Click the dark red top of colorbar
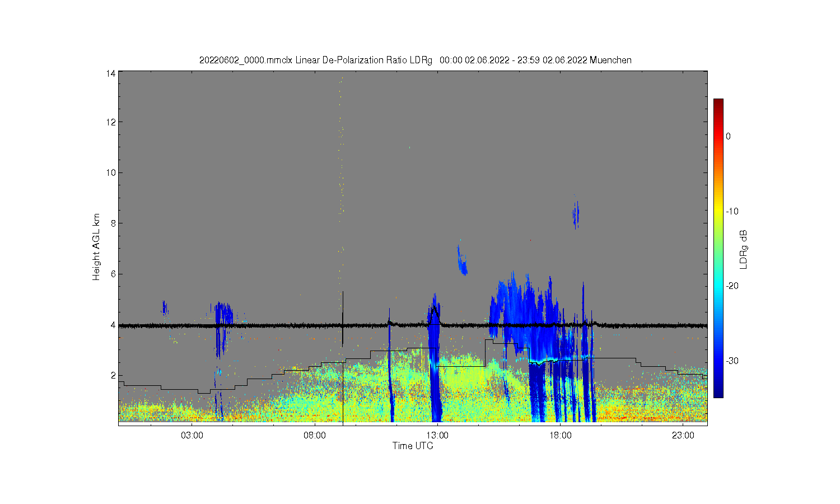Screen dimensions: 840x504 point(718,102)
